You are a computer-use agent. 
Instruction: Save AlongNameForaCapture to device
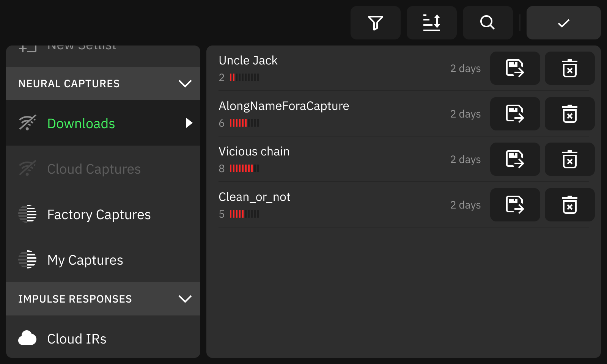[515, 114]
